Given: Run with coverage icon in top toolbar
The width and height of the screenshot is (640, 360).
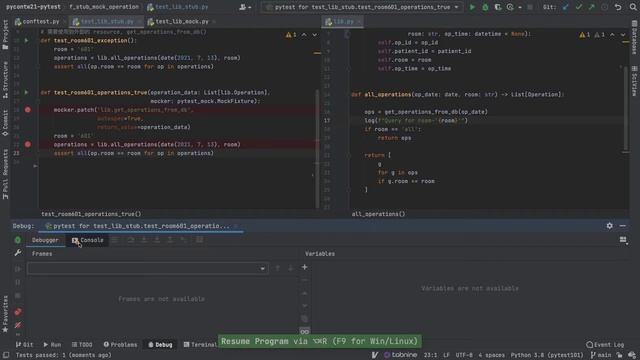Looking at the screenshot, I should (x=498, y=7).
